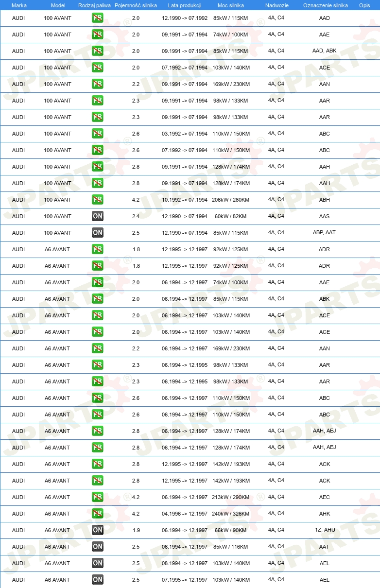The width and height of the screenshot is (380, 588).
Task: Click engine capacity 4.2 in the ABH row
Action: tap(136, 200)
